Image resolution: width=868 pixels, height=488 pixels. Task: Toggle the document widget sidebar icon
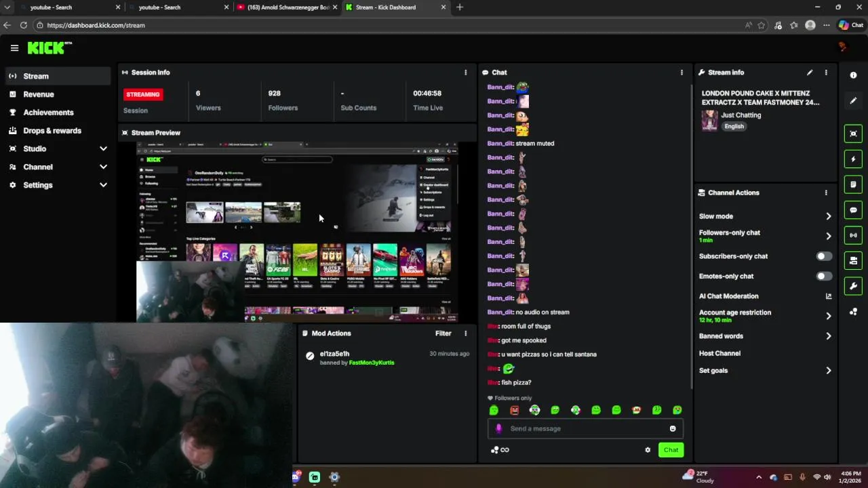(853, 184)
